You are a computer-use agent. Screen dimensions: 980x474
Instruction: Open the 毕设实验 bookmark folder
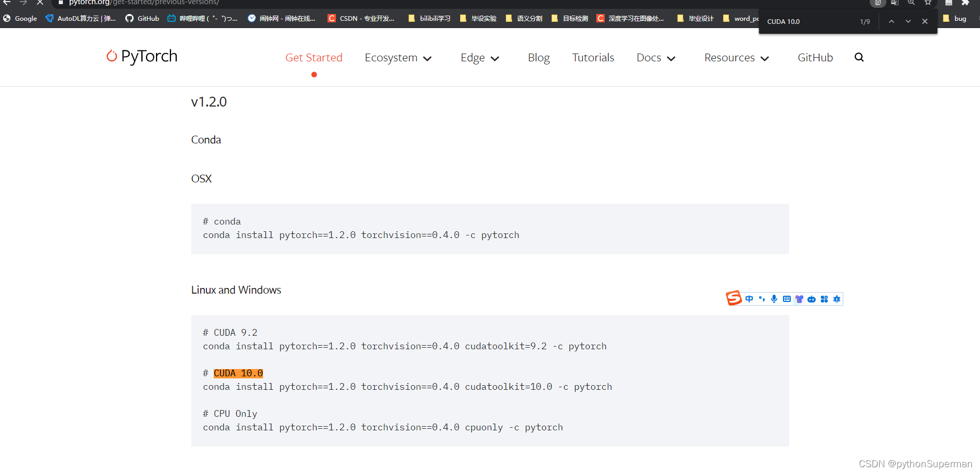(478, 18)
